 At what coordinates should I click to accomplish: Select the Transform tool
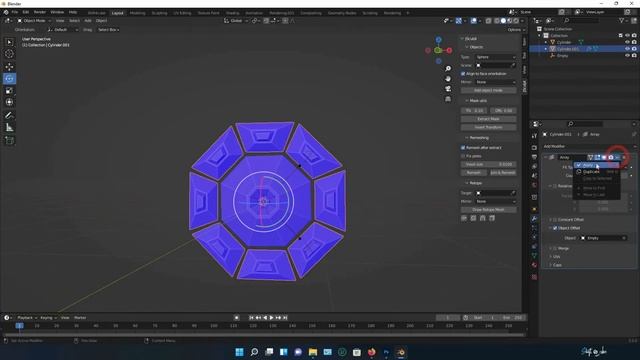point(9,102)
